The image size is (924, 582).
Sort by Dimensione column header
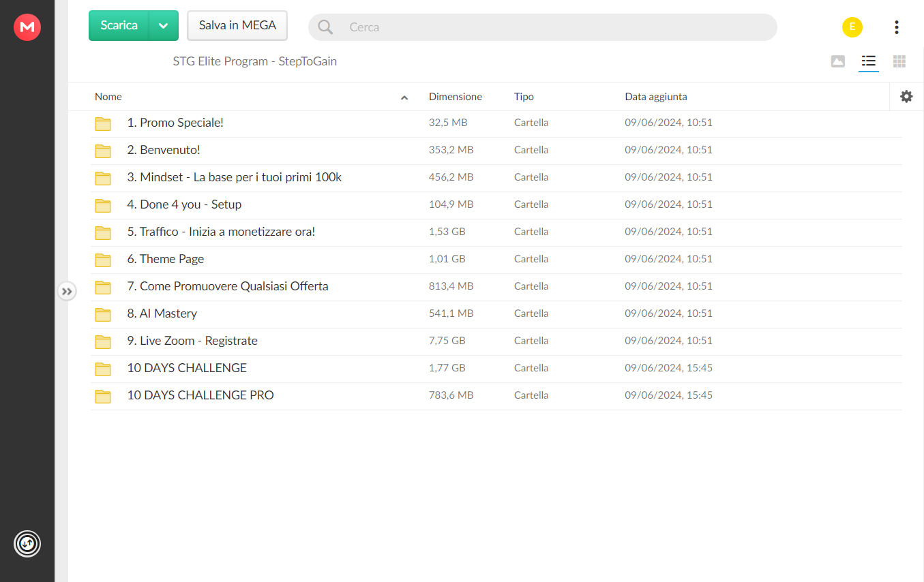[x=456, y=97]
